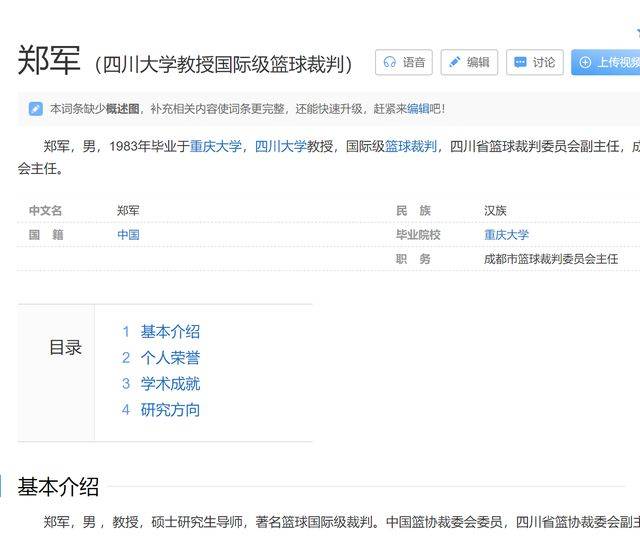This screenshot has height=545, width=640.
Task: Open the 中国 nationality link
Action: [128, 235]
